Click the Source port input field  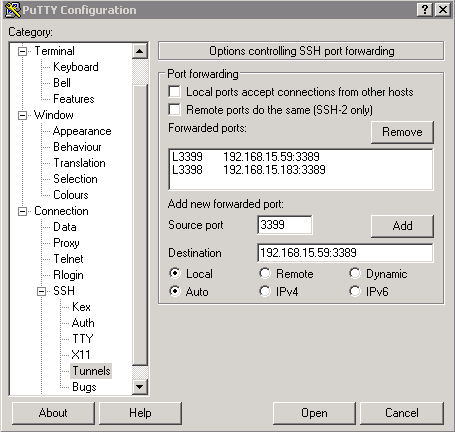coord(285,225)
